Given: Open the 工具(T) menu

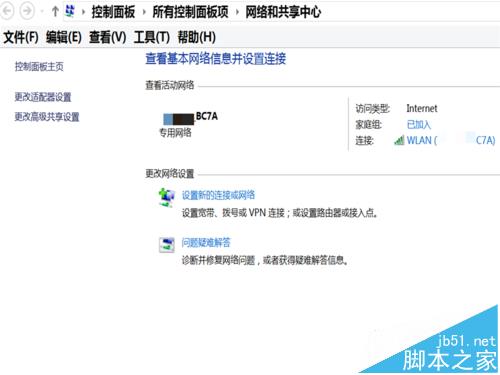Looking at the screenshot, I should [x=152, y=37].
